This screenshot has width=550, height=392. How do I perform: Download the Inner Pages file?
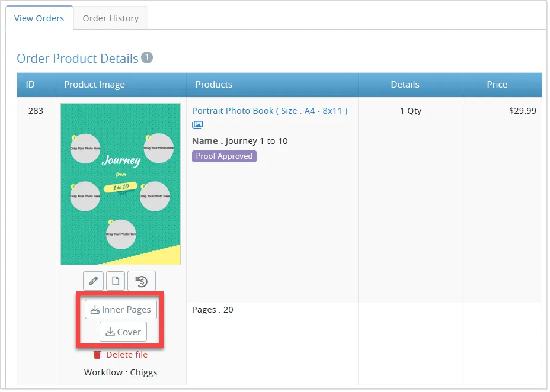tap(121, 310)
